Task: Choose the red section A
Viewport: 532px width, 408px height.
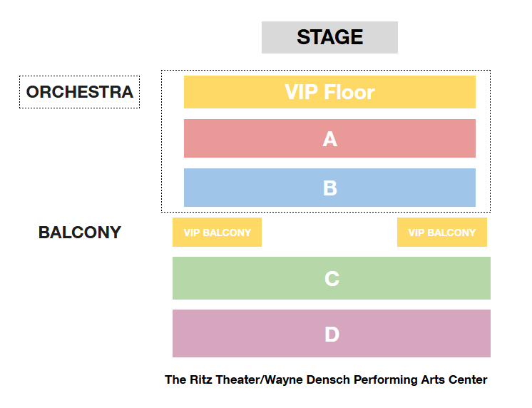Action: 329,138
